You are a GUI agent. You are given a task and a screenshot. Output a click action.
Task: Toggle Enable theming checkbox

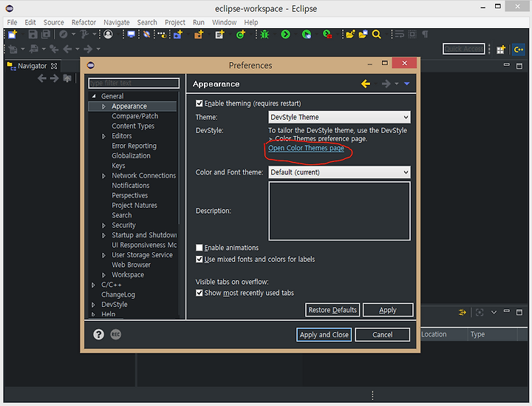199,104
